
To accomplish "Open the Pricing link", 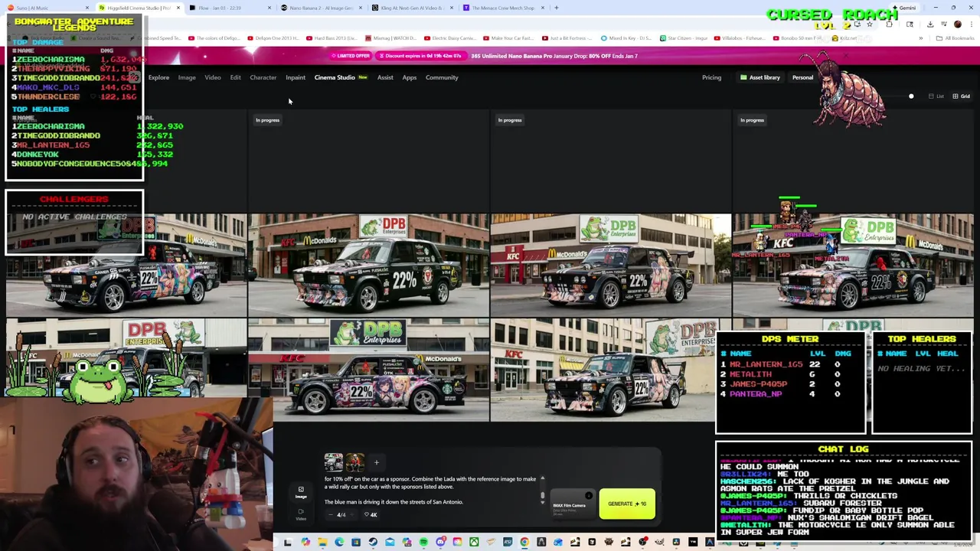I will pyautogui.click(x=711, y=77).
